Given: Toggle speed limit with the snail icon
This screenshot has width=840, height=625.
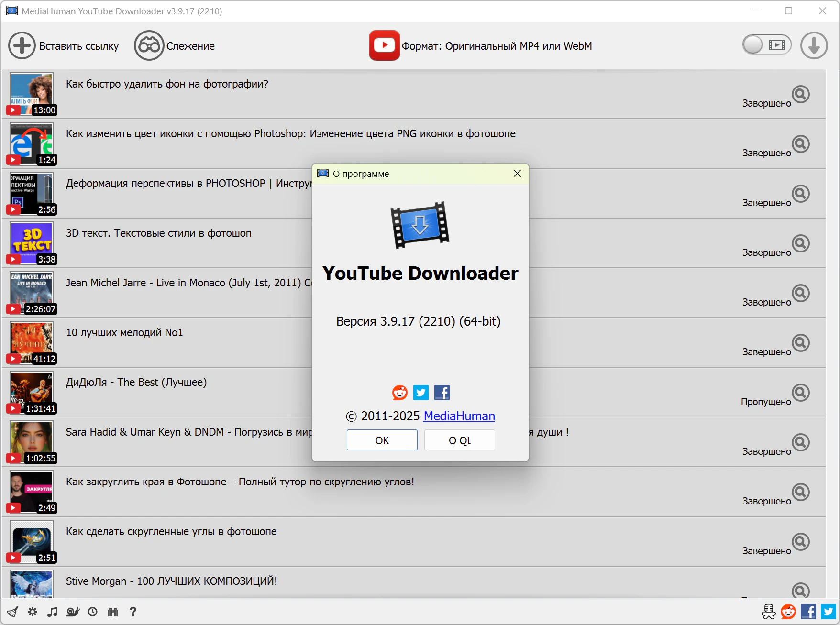Looking at the screenshot, I should tap(73, 612).
